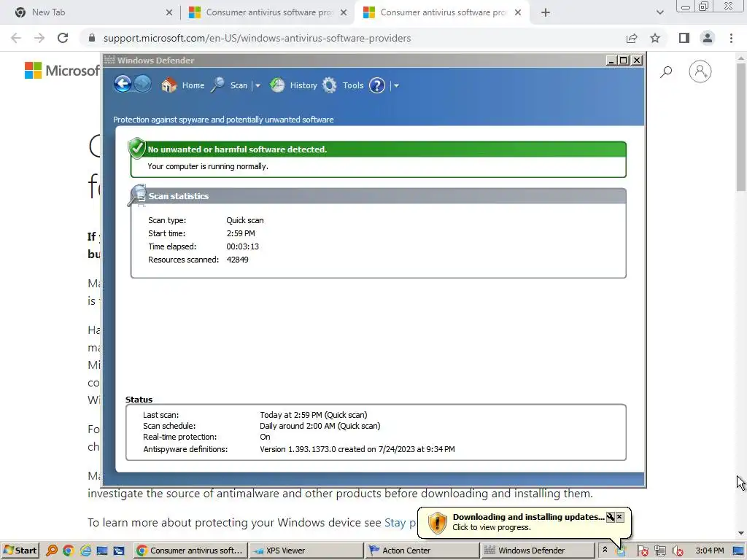
Task: Click the Microsoft site search icon
Action: coord(666,72)
